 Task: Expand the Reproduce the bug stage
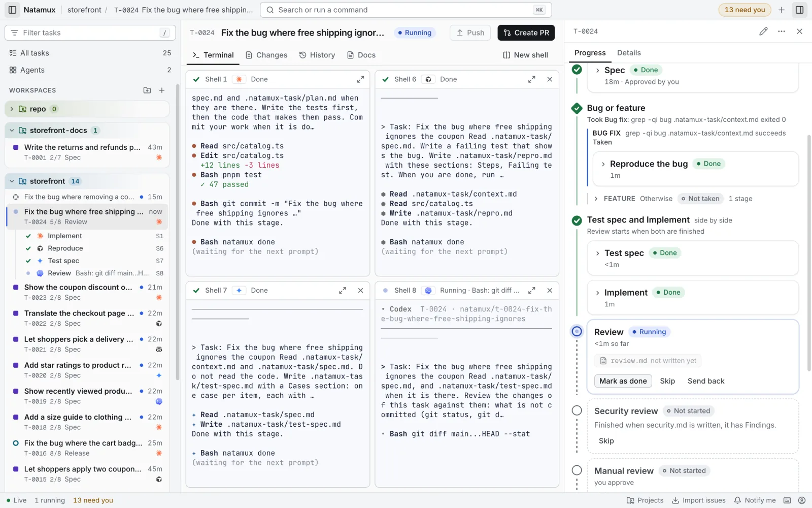coord(603,164)
